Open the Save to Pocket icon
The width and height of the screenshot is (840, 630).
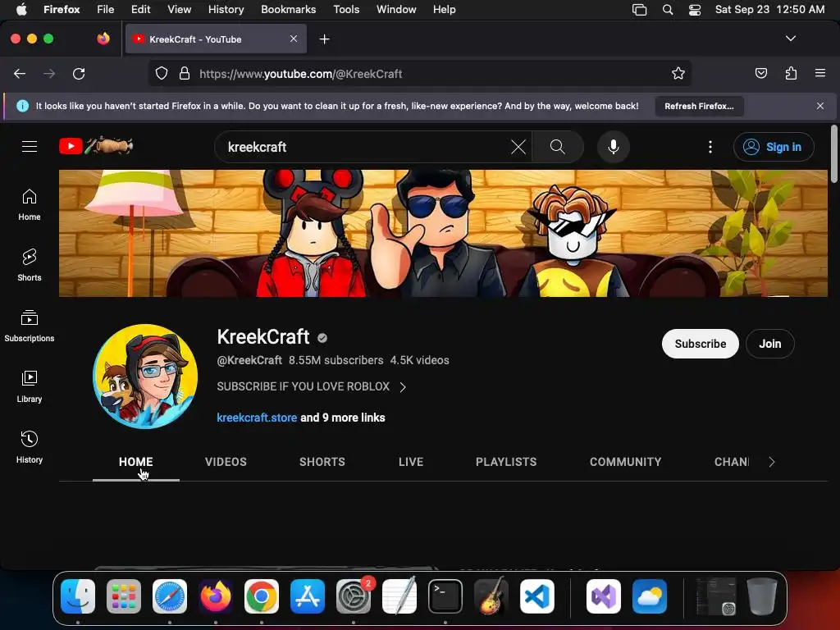(761, 73)
